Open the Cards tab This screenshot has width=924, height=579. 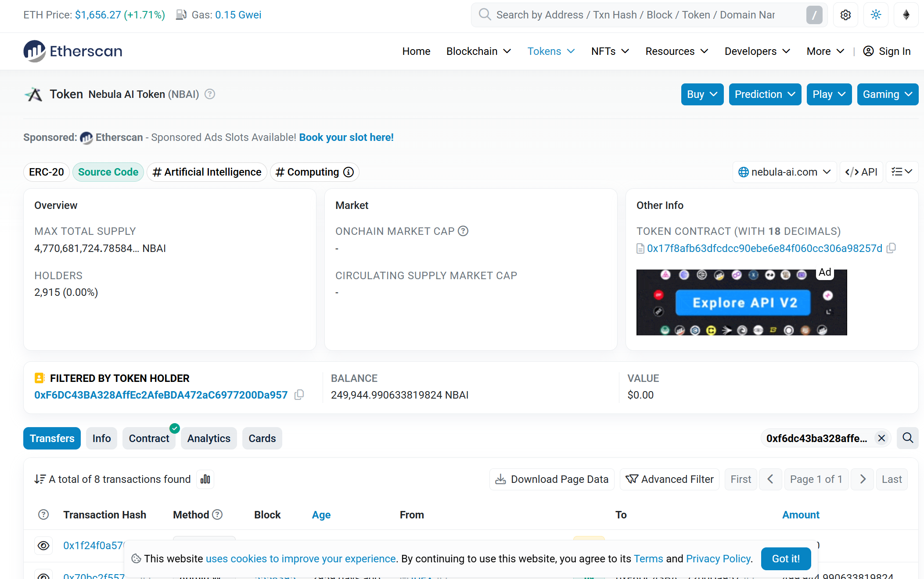coord(262,439)
